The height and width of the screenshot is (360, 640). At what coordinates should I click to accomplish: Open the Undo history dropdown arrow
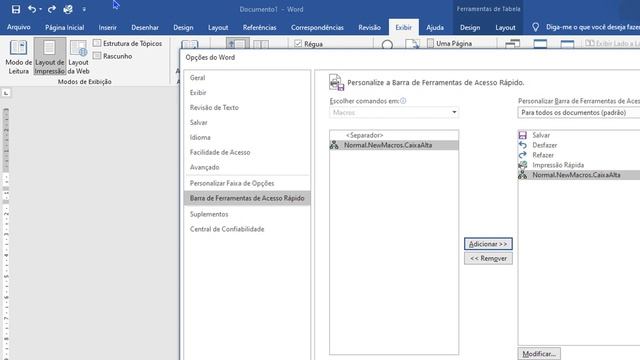point(40,9)
